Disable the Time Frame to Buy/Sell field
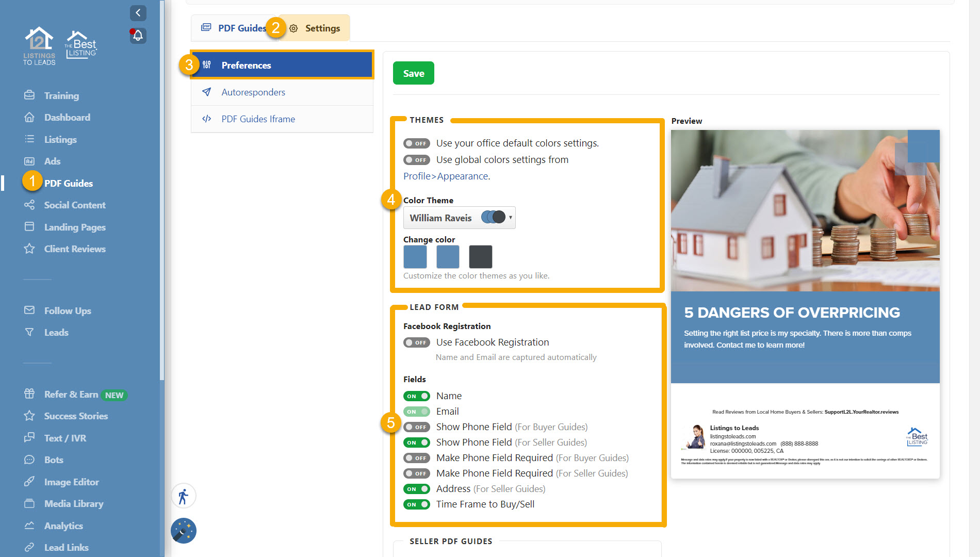The image size is (980, 557). tap(416, 504)
